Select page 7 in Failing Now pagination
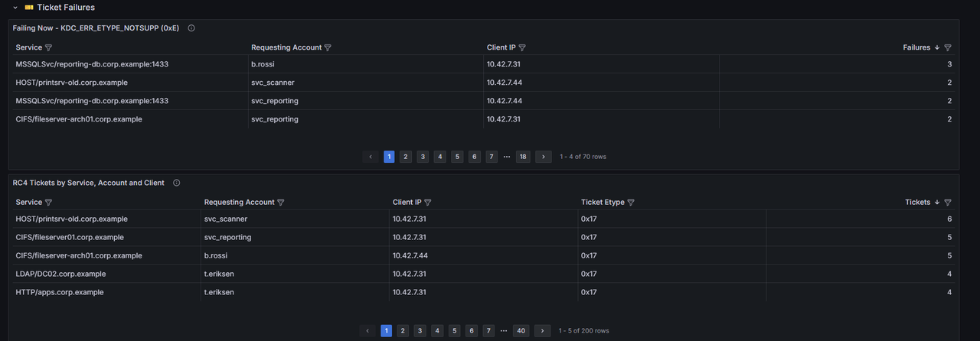This screenshot has height=341, width=980. (x=492, y=157)
